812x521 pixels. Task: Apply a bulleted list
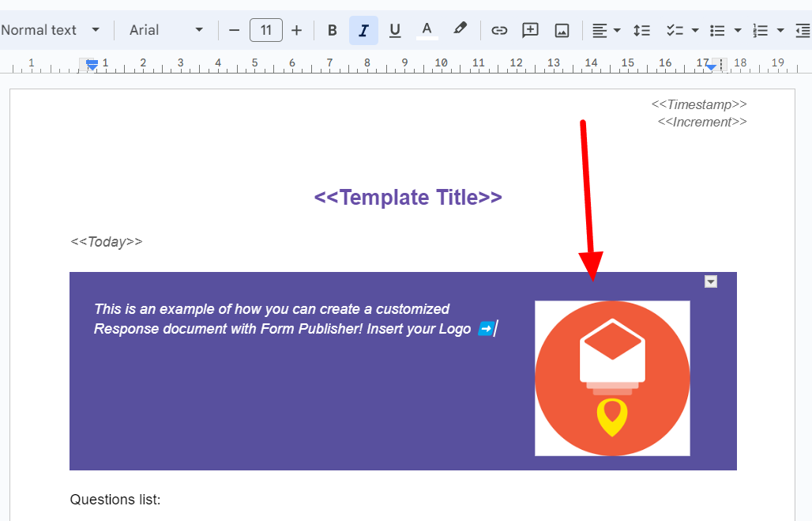(x=717, y=30)
